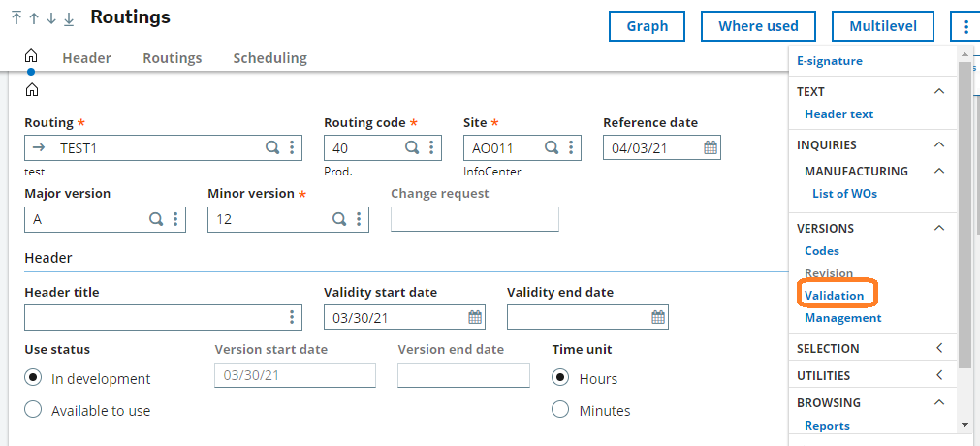Open actions menu for Routing code field
This screenshot has width=980, height=446.
pyautogui.click(x=431, y=147)
